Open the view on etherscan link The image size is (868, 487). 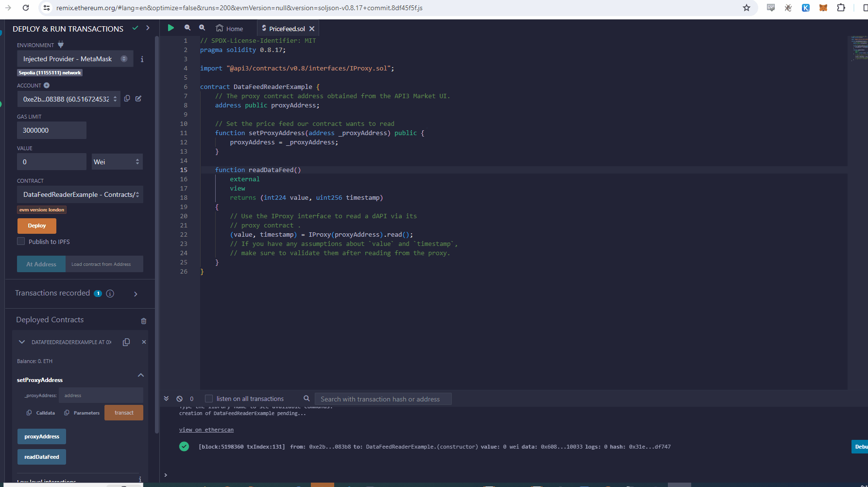pos(206,430)
